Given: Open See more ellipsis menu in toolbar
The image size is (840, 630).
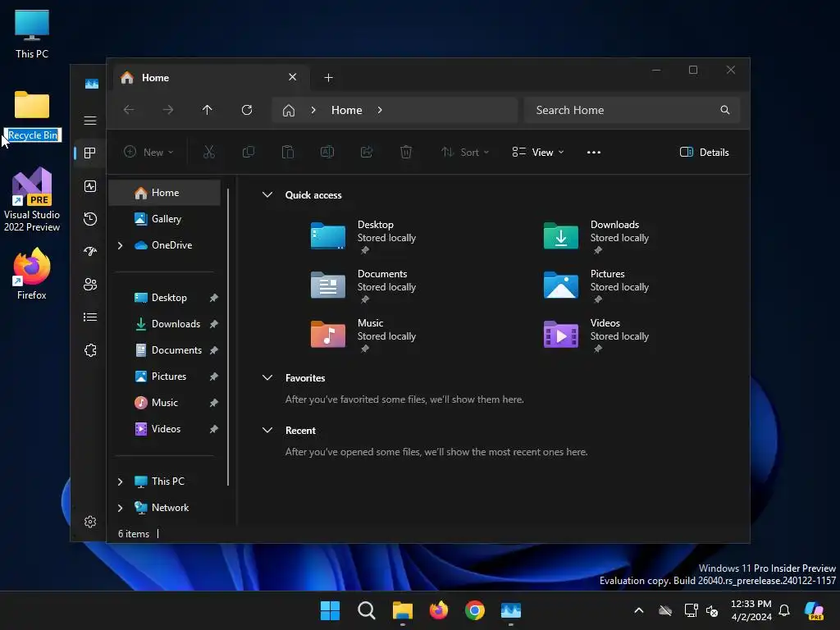Looking at the screenshot, I should [x=594, y=152].
